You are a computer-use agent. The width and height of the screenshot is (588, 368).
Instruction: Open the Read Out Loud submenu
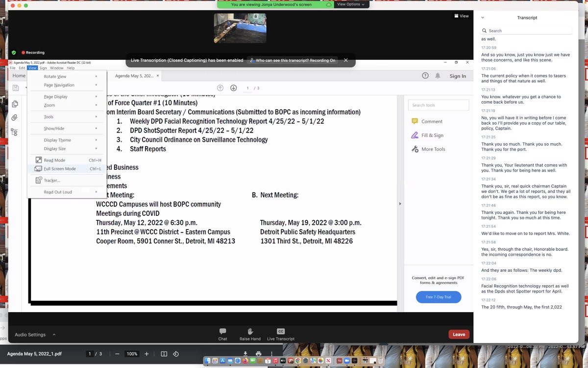(x=67, y=192)
